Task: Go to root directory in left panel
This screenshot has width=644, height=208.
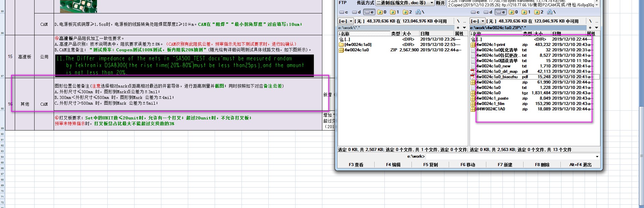Action: (458, 21)
